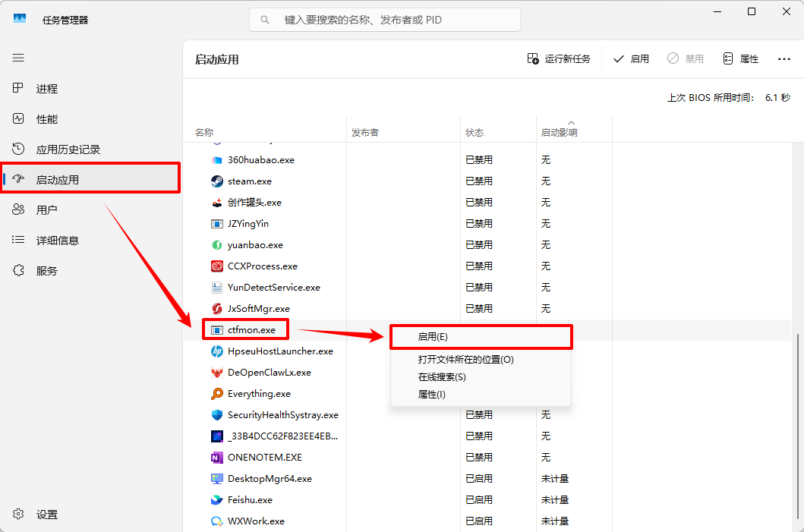Click the SecurityHealthSystray.exe shield icon
Screen dimensions: 804x532
click(x=217, y=415)
